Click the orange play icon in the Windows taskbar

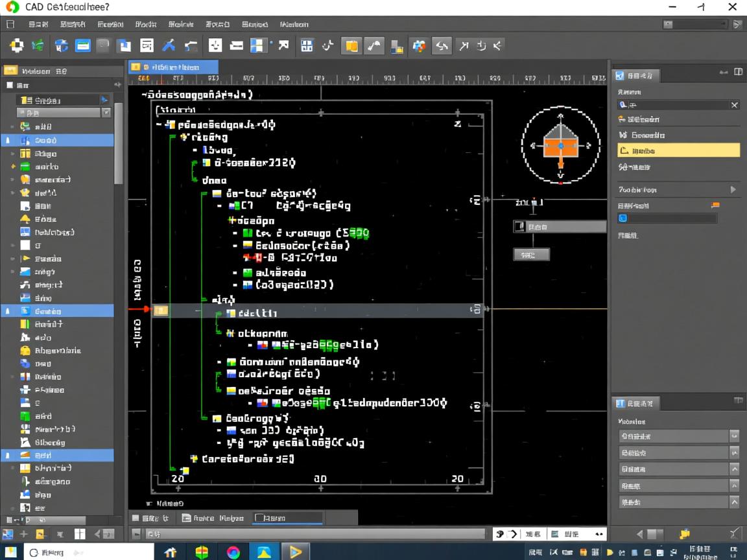click(x=295, y=552)
